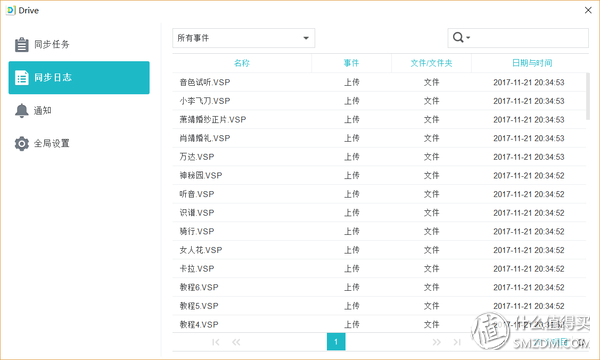Screen dimensions: 600x360
Task: Open the 全局设置 gear icon
Action: 21,143
